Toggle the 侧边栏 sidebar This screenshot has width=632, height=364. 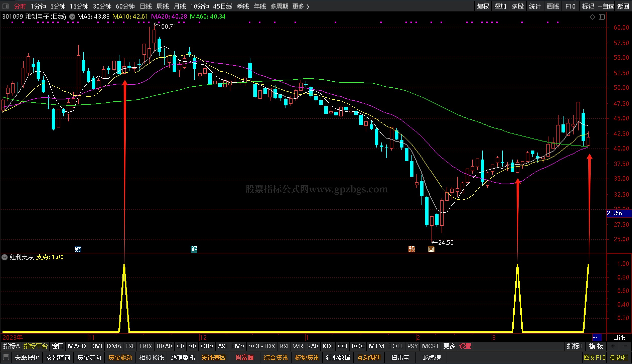pos(619,357)
